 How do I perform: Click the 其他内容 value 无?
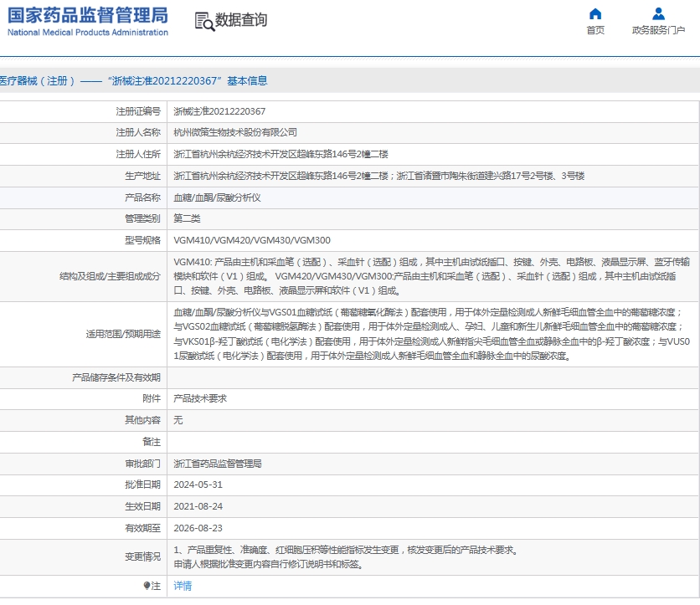pyautogui.click(x=178, y=420)
